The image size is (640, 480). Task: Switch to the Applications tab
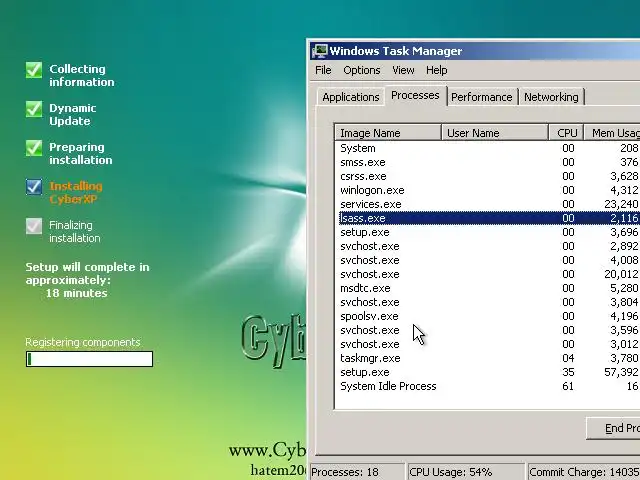(351, 97)
